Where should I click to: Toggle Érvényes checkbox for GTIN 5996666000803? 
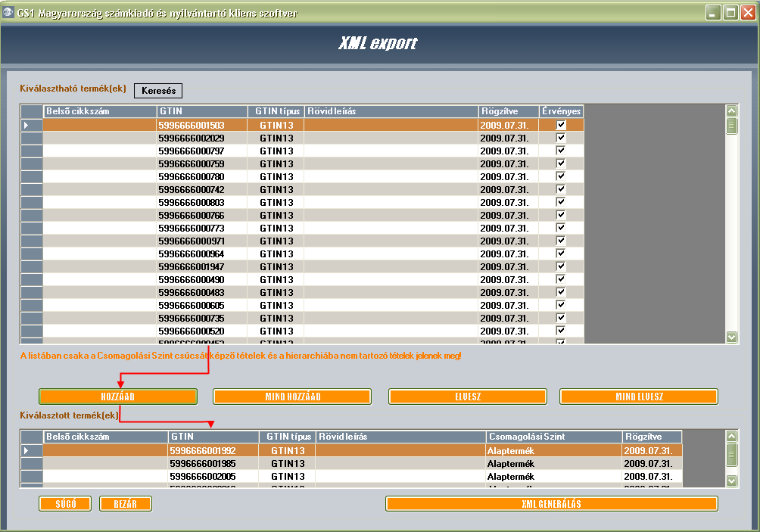pos(561,202)
